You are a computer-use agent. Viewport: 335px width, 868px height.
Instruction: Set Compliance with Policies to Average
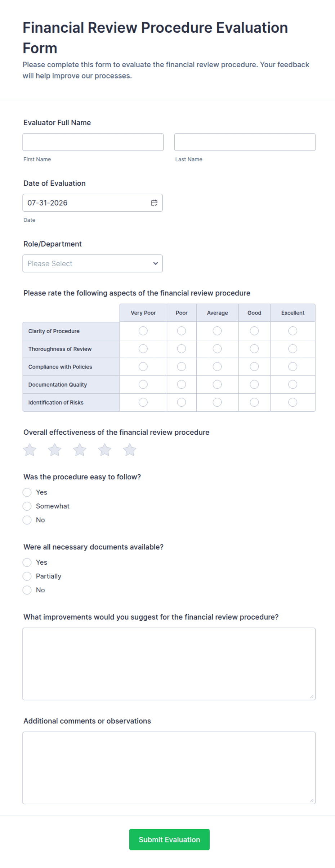pyautogui.click(x=217, y=367)
